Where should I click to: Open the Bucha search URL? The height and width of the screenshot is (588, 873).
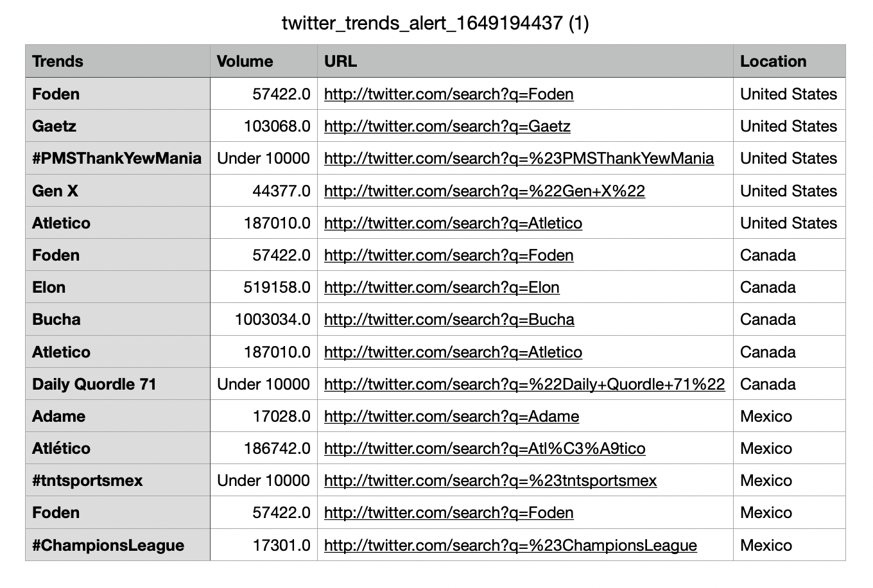point(449,320)
